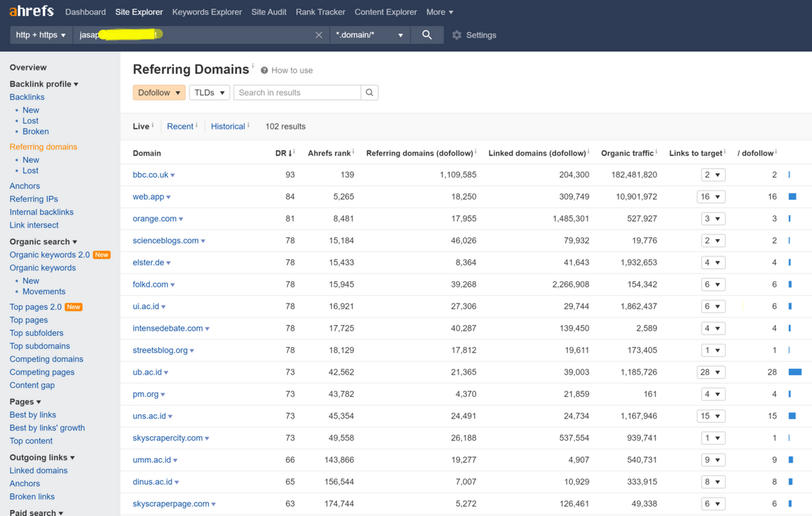Open Referring IPs in the sidebar
Image resolution: width=812 pixels, height=516 pixels.
pos(34,199)
